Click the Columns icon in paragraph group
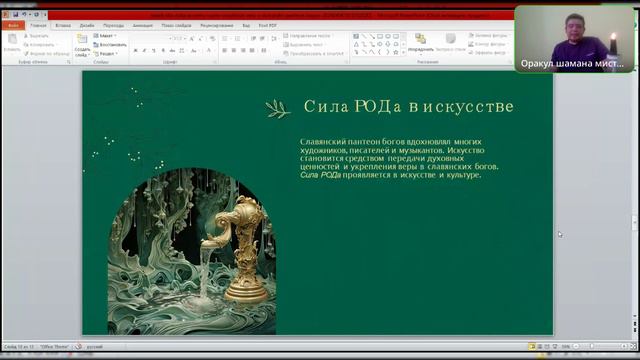 point(264,50)
